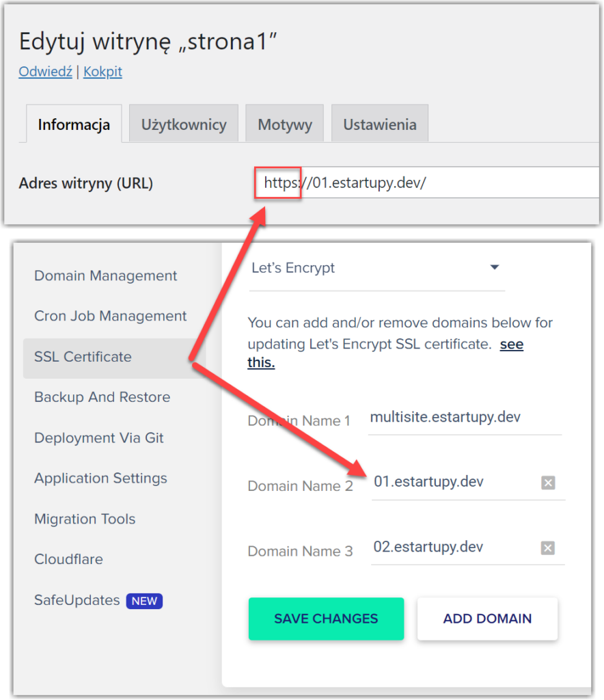
Task: Remove domain 01.estartupy.dev via its X icon
Action: [548, 483]
